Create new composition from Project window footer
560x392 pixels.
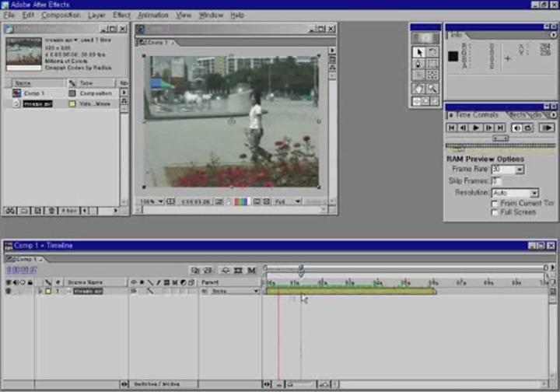point(38,211)
